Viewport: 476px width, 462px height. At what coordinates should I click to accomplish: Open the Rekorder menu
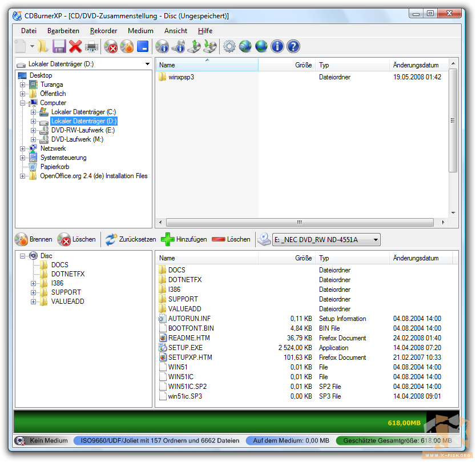[103, 31]
